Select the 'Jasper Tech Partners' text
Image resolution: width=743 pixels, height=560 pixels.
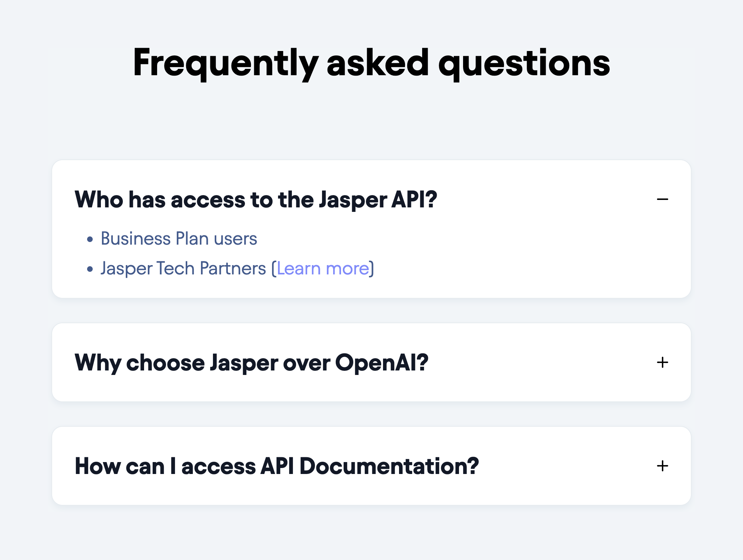pos(183,268)
